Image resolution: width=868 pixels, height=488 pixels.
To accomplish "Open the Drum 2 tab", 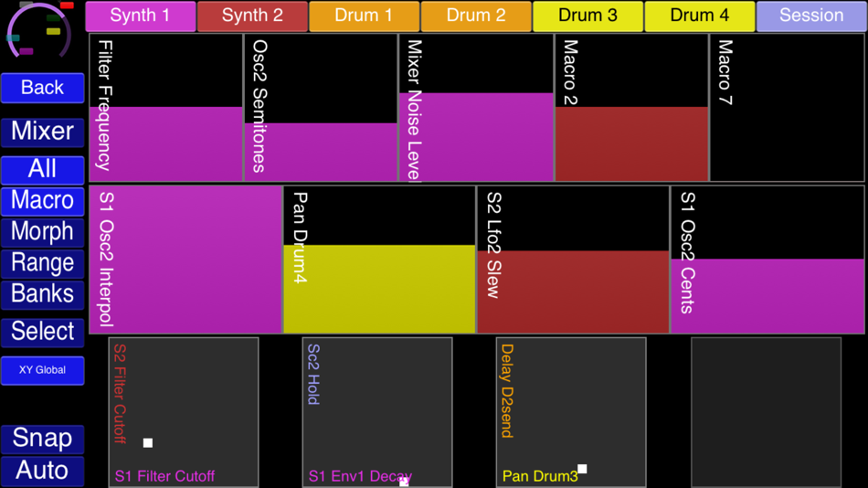I will pyautogui.click(x=476, y=16).
